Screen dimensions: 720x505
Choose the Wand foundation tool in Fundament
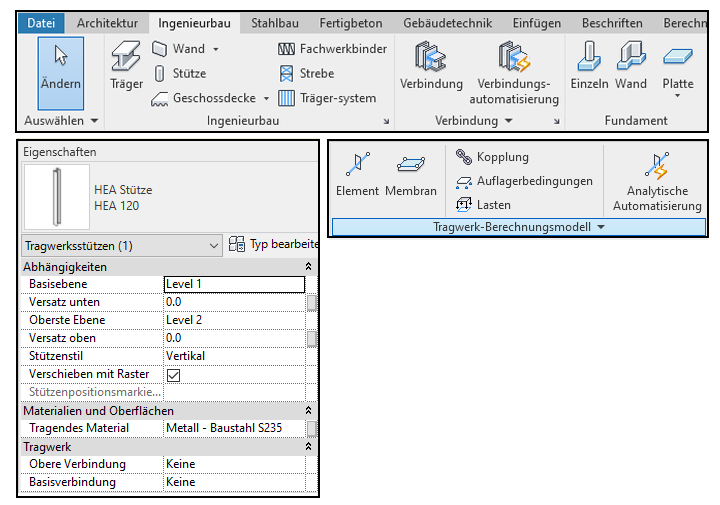(x=631, y=65)
